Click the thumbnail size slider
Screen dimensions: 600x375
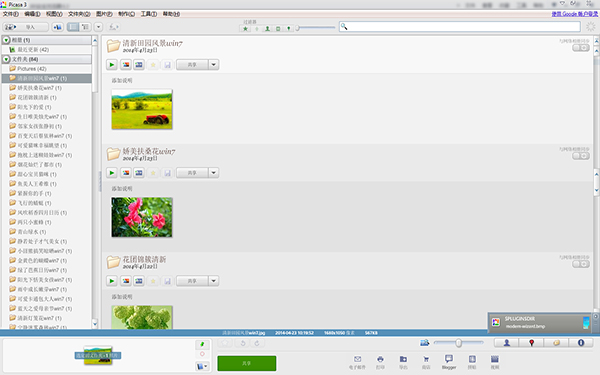458,343
